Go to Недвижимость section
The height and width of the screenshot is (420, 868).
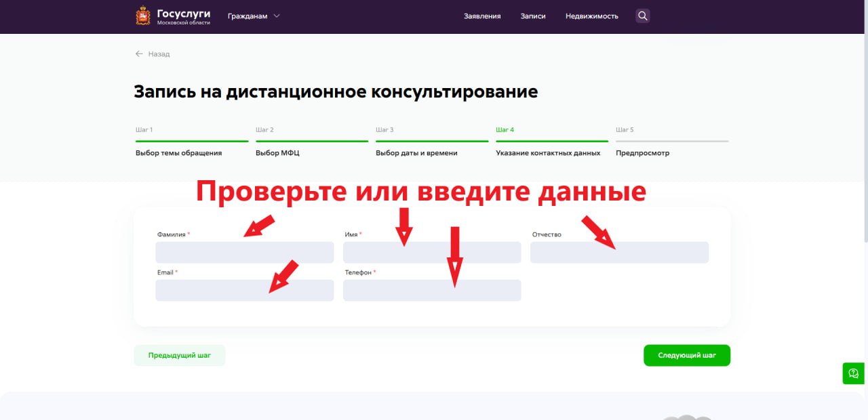591,16
